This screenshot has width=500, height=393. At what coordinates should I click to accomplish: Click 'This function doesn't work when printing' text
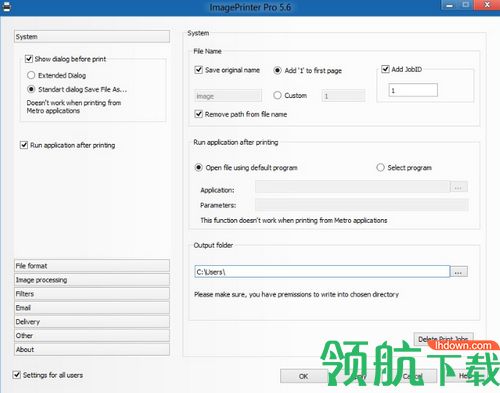pyautogui.click(x=294, y=220)
